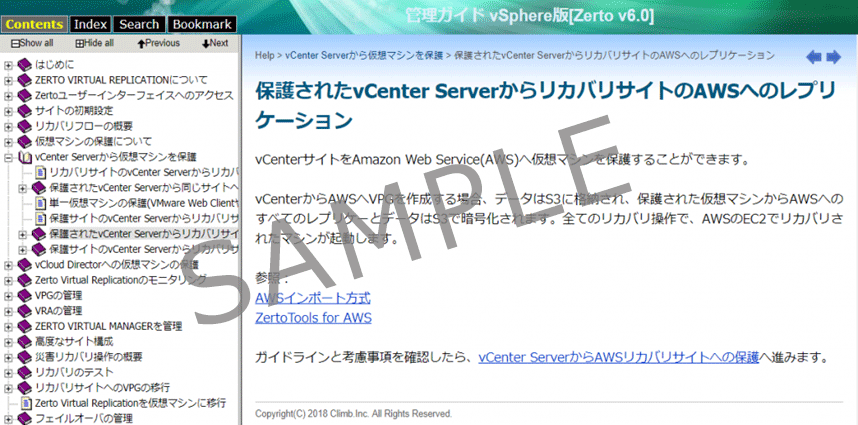Expand Zertoユーザーインターフェイスへのアクセス node
The width and height of the screenshot is (858, 425).
coord(8,96)
